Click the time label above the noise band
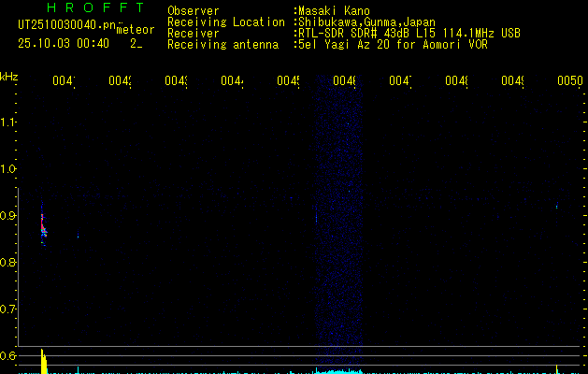588x374 pixels. point(345,80)
